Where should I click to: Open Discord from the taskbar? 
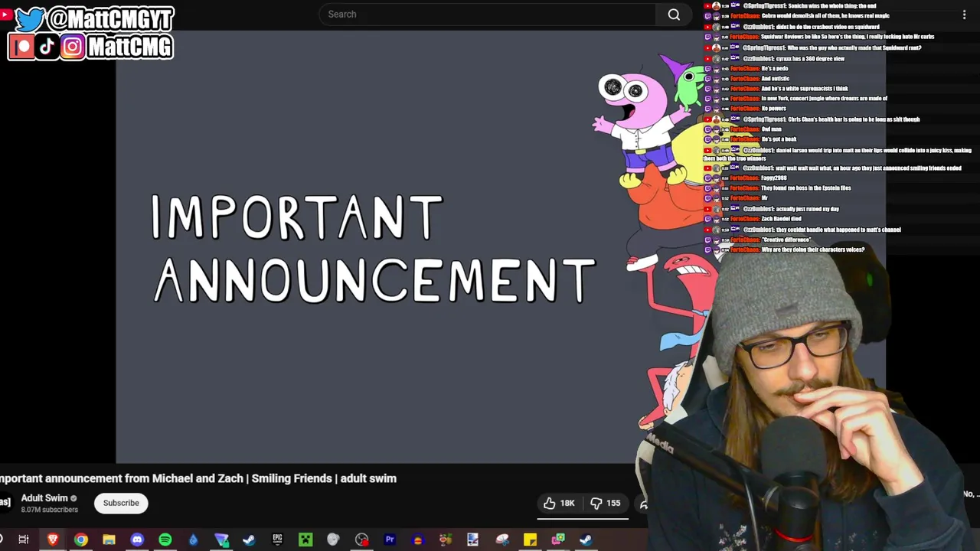click(137, 540)
